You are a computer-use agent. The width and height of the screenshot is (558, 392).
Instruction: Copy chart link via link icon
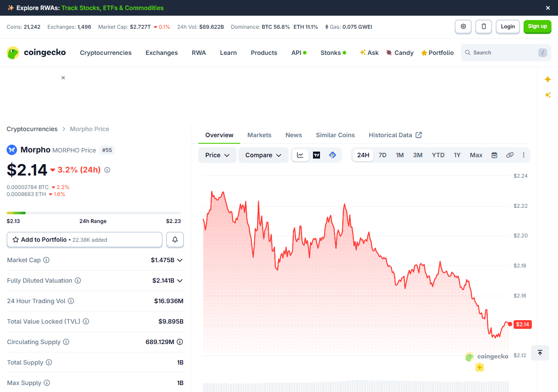coord(510,155)
